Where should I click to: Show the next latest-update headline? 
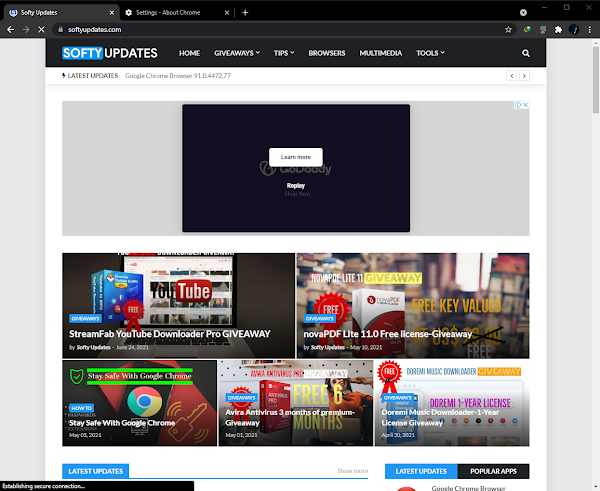524,76
